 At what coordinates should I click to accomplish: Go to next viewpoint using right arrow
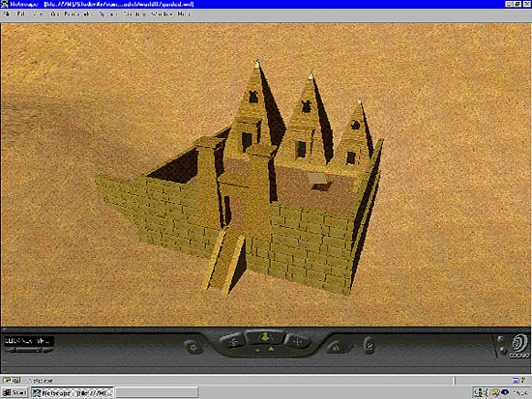(x=48, y=350)
